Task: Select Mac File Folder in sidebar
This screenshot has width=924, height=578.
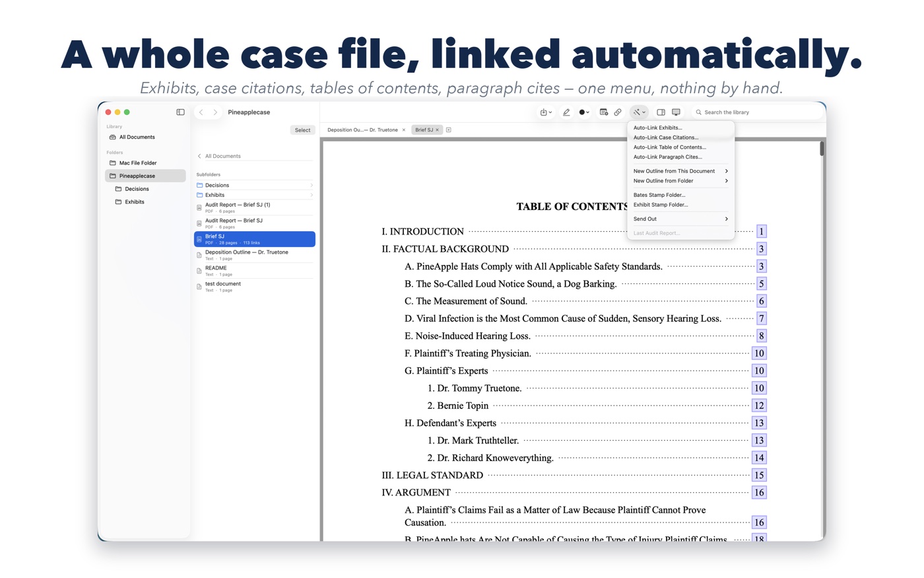Action: 145,163
